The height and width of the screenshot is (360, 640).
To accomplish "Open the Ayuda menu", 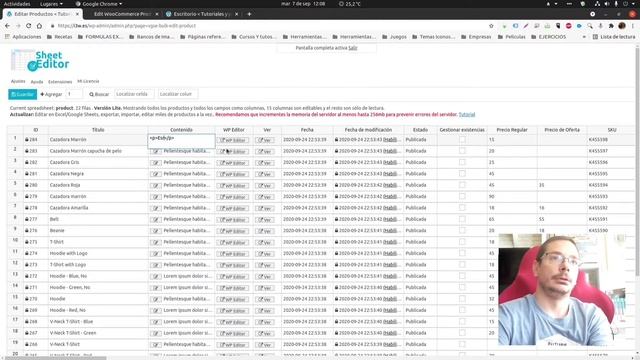I will [37, 82].
